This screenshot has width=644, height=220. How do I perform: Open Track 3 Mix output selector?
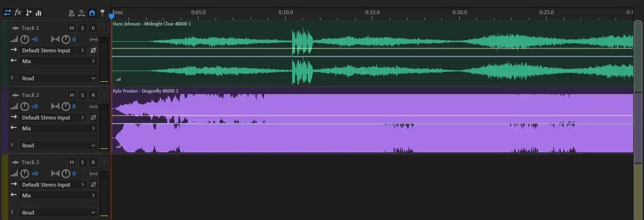pos(58,196)
